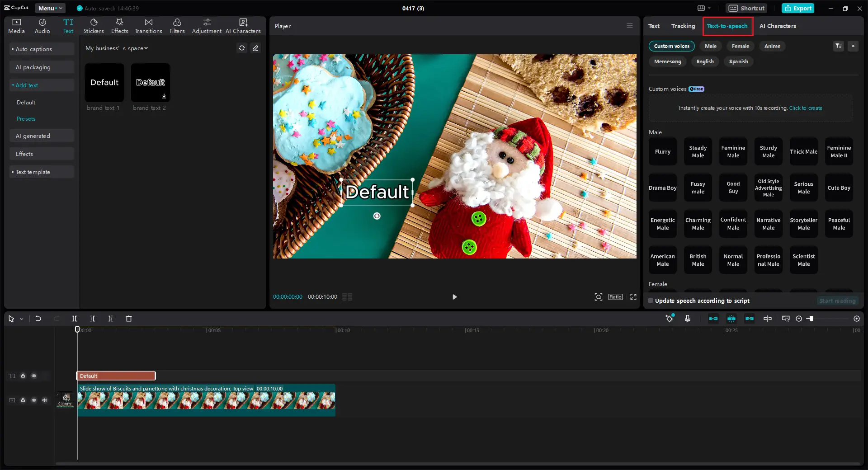868x470 pixels.
Task: Select the Filters panel icon
Action: click(177, 25)
